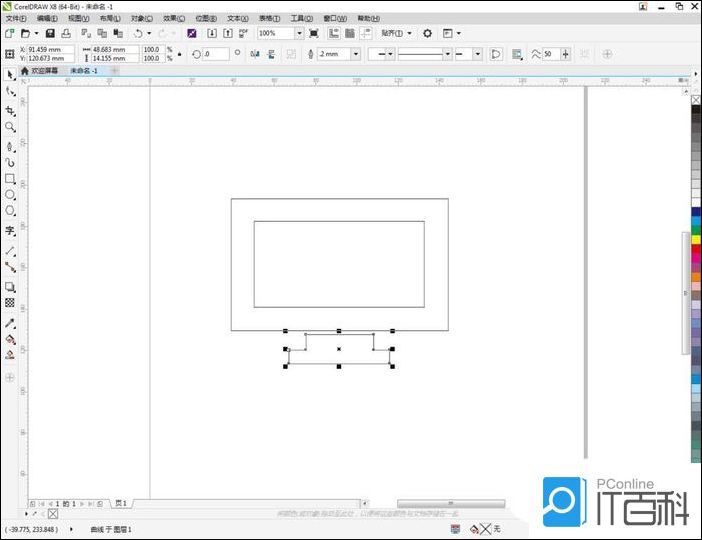This screenshot has width=702, height=540.
Task: Open the 效果(C) menu
Action: 174,18
